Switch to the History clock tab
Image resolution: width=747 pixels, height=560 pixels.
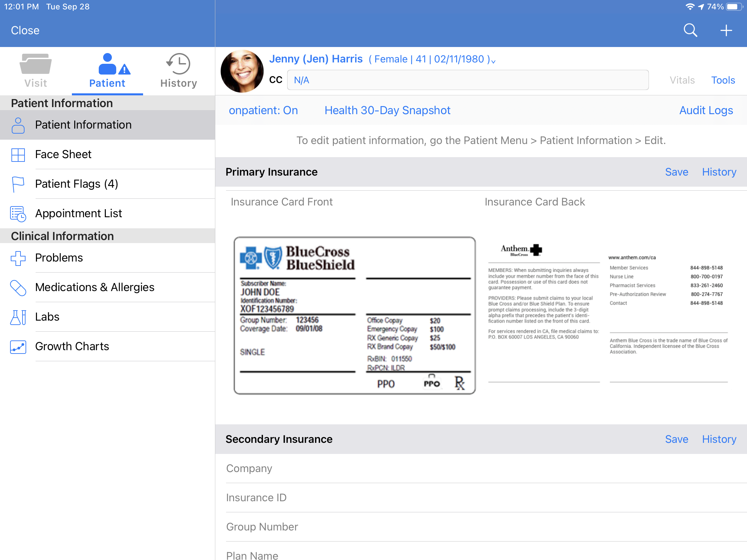[179, 71]
